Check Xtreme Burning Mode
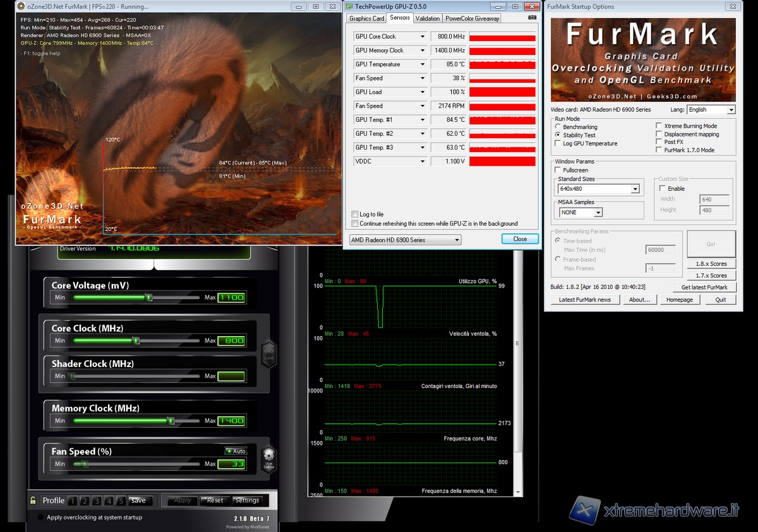758x532 pixels. click(x=659, y=126)
